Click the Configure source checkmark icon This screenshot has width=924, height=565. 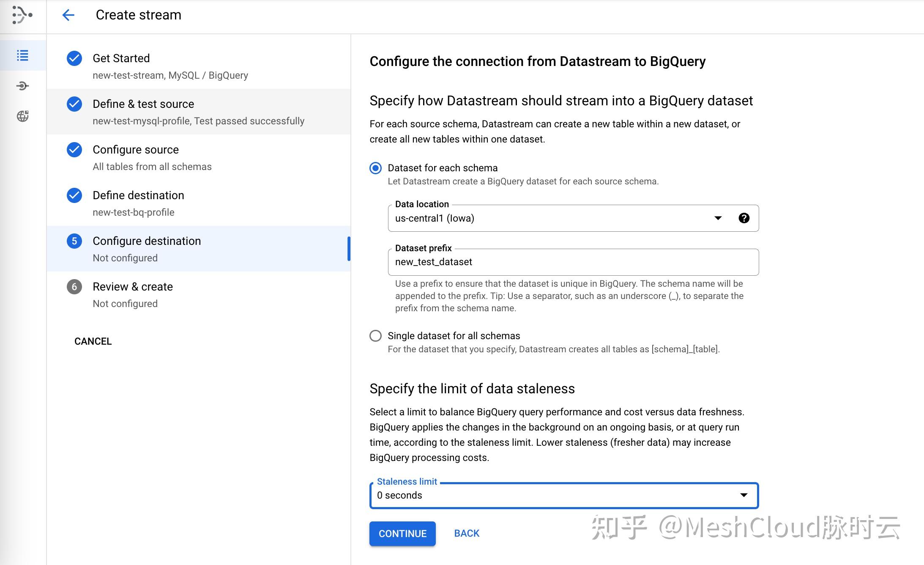click(x=74, y=150)
